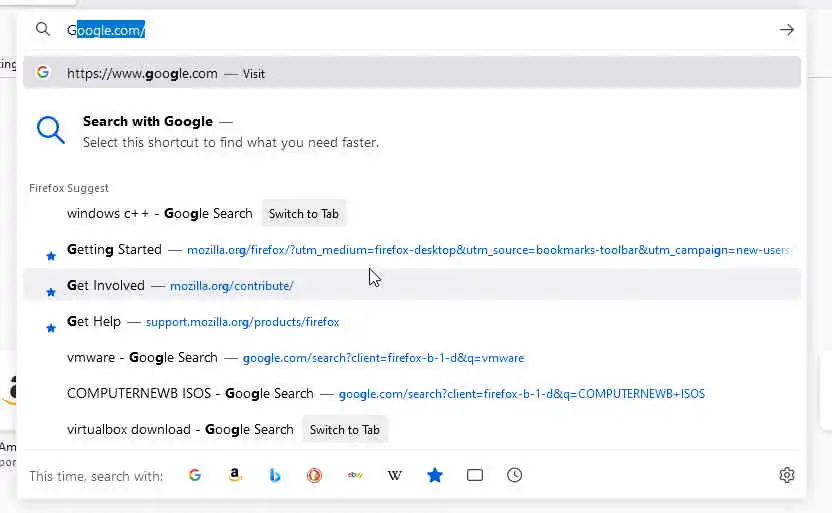Search this time with Wikipedia
The image size is (832, 513).
(395, 476)
